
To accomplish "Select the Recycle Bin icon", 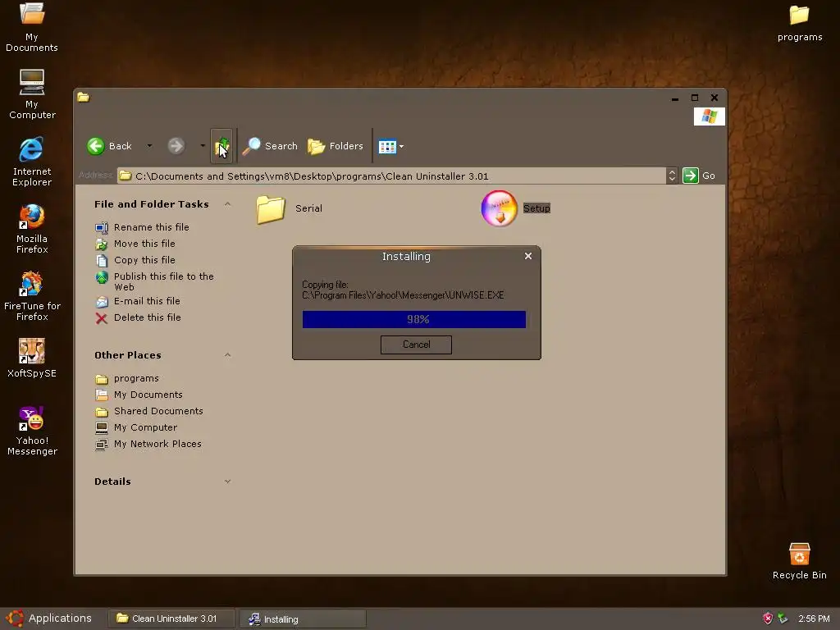I will click(799, 561).
